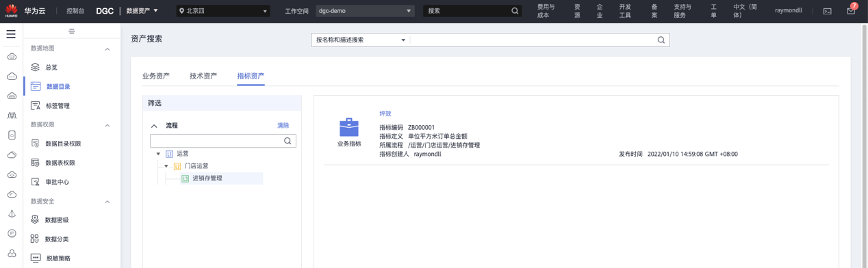Click the 数据密级 shield icon

(x=35, y=219)
